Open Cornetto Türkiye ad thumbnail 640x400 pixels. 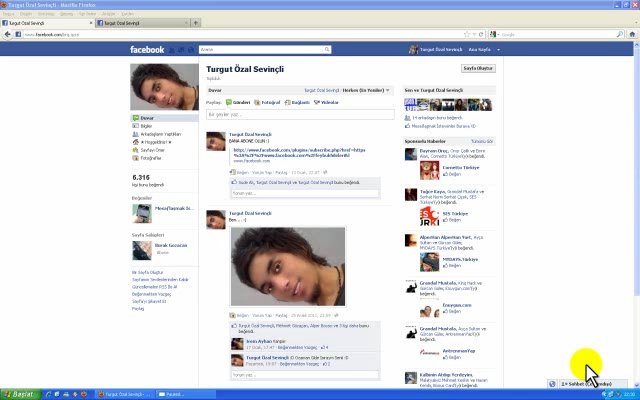429,170
